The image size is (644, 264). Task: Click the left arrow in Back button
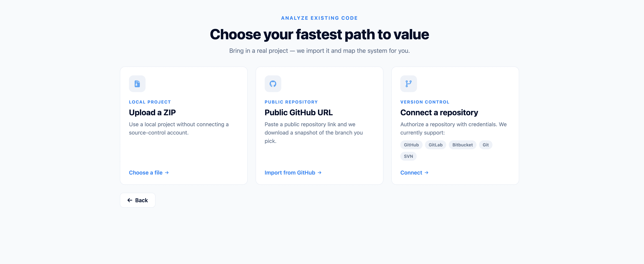tap(130, 200)
